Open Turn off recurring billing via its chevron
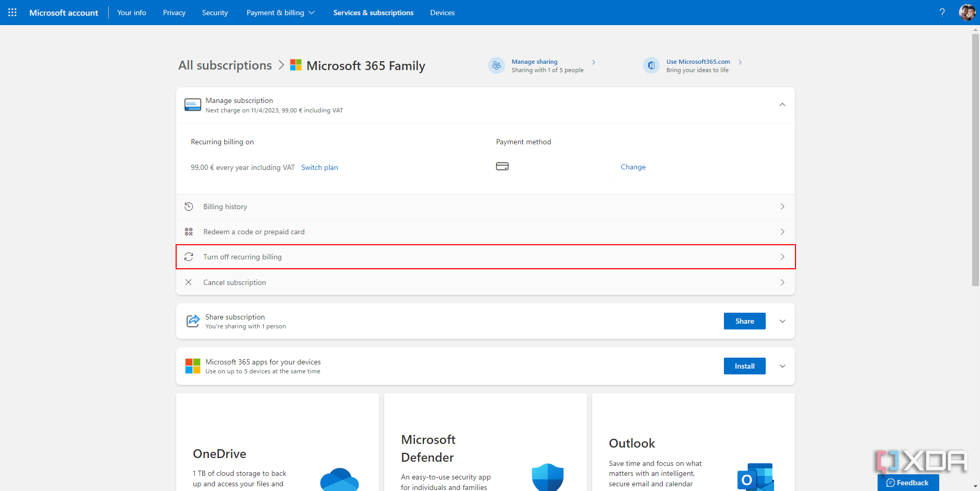This screenshot has height=491, width=980. point(782,257)
